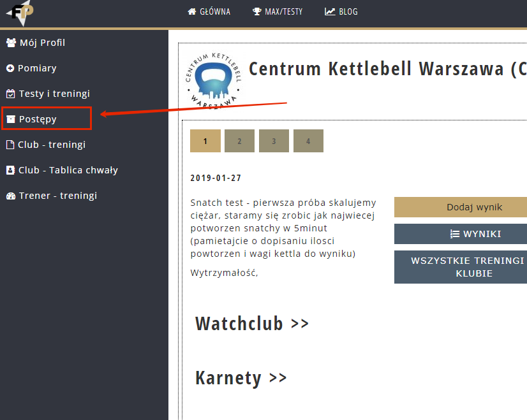The image size is (527, 420).
Task: Click the calendar icon beside Testy i treningi
Action: pyautogui.click(x=10, y=94)
